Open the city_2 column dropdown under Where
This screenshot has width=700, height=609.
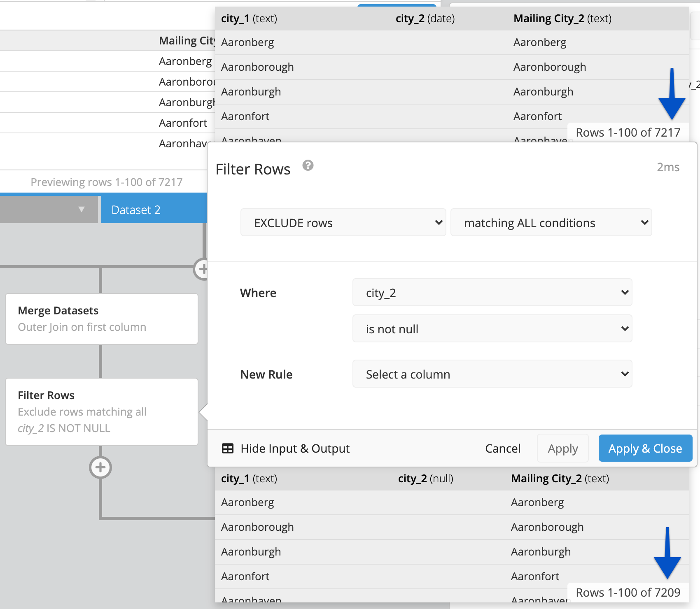coord(492,293)
